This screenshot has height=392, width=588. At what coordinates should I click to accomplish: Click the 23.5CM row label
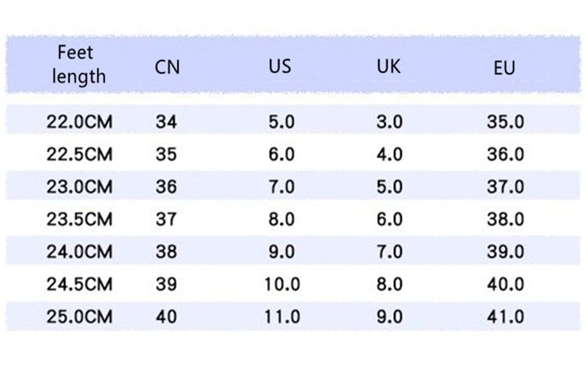tap(79, 219)
